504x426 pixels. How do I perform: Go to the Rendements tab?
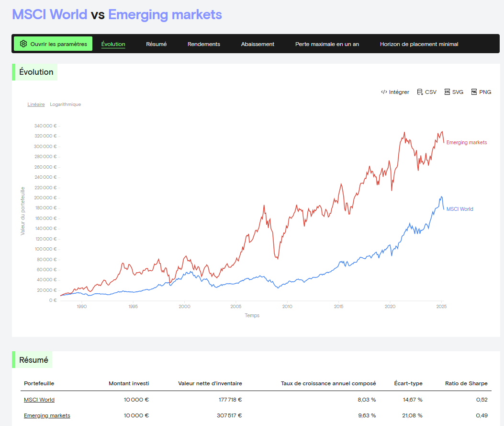click(x=204, y=44)
